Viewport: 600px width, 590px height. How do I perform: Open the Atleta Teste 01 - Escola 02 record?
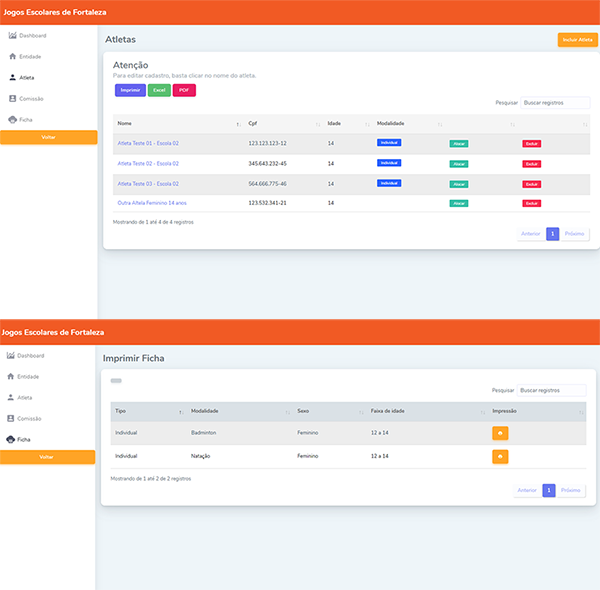[148, 143]
